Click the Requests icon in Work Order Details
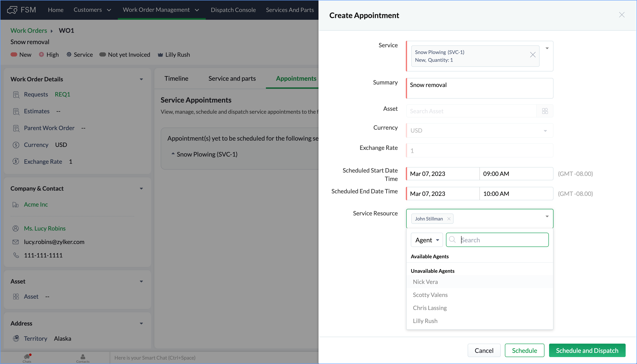Screen dimensions: 637x364 [16, 95]
